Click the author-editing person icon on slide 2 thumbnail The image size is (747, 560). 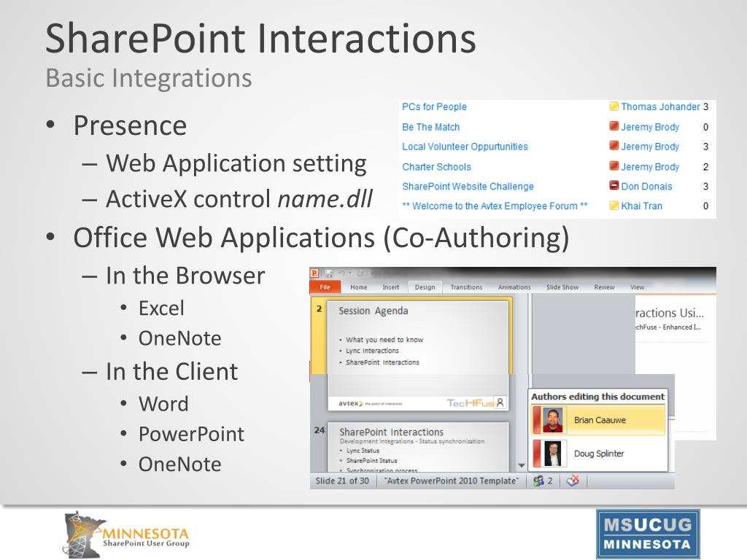(500, 402)
